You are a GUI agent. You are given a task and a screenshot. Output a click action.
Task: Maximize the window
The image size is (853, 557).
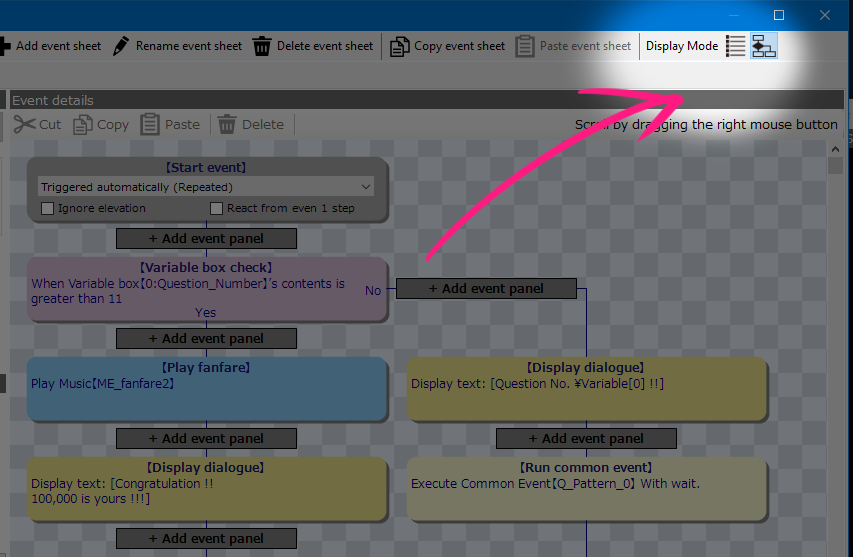pyautogui.click(x=779, y=15)
